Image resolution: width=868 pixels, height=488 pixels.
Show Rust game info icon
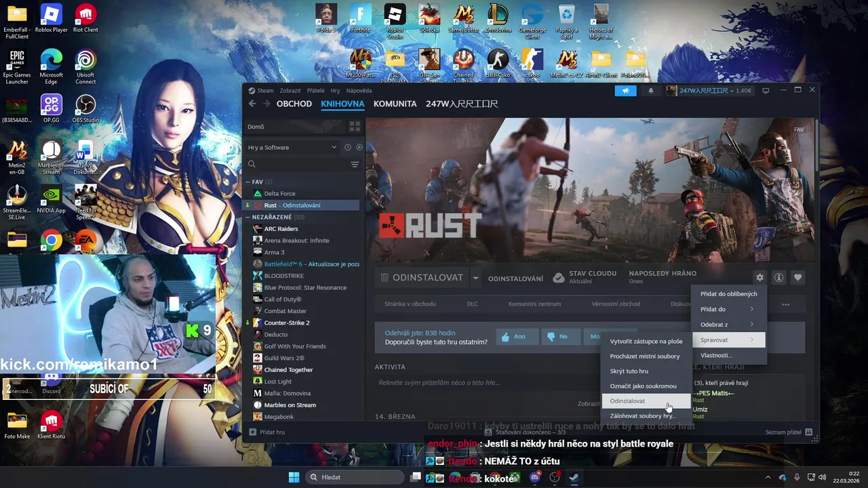coord(778,277)
